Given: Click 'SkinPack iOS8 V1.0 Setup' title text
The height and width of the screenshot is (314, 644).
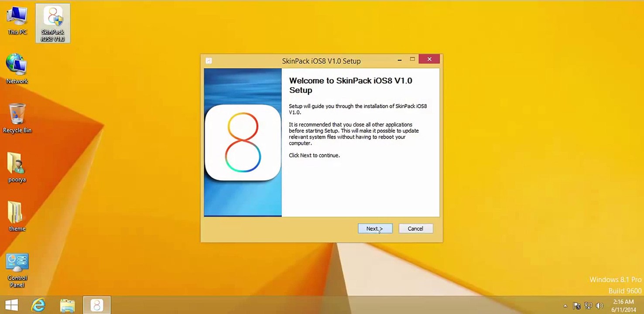Looking at the screenshot, I should point(321,61).
